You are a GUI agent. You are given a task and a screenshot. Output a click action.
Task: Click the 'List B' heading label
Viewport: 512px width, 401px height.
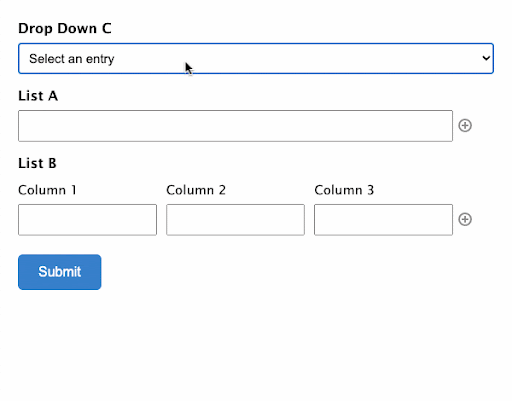tap(37, 163)
